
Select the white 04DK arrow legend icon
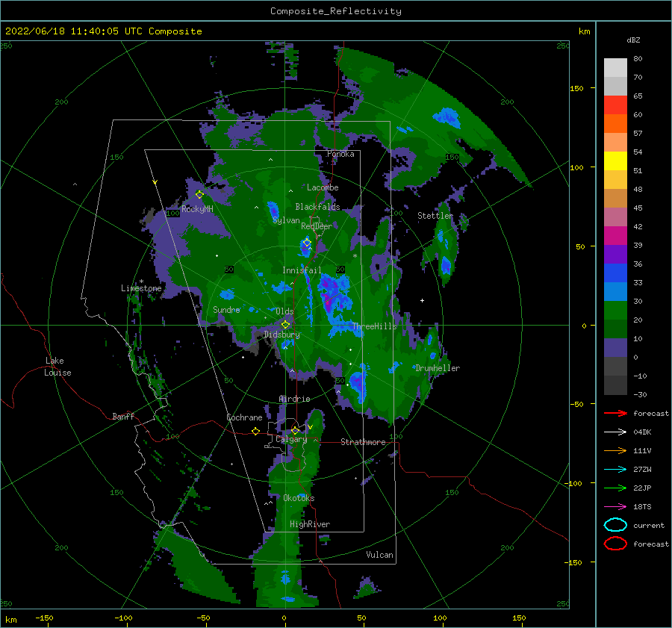pyautogui.click(x=615, y=432)
